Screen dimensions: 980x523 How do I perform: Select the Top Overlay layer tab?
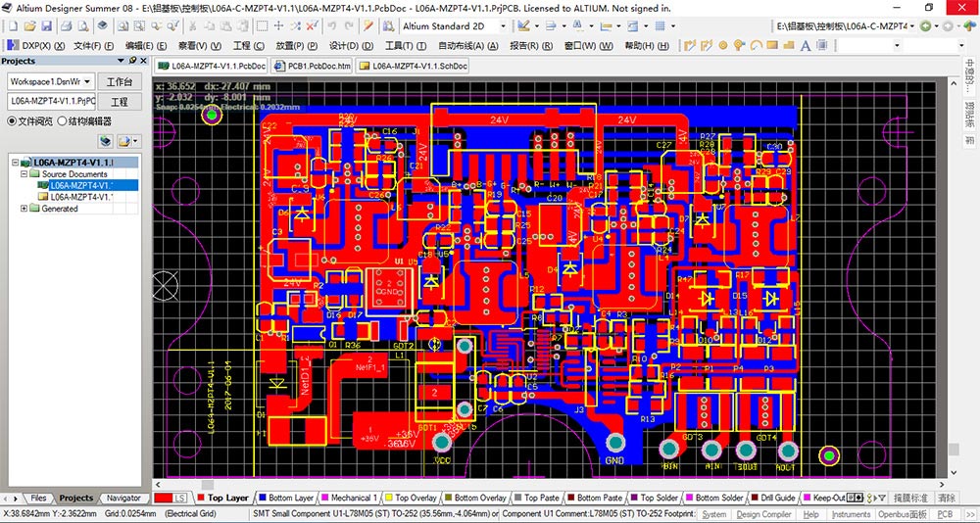(x=411, y=498)
